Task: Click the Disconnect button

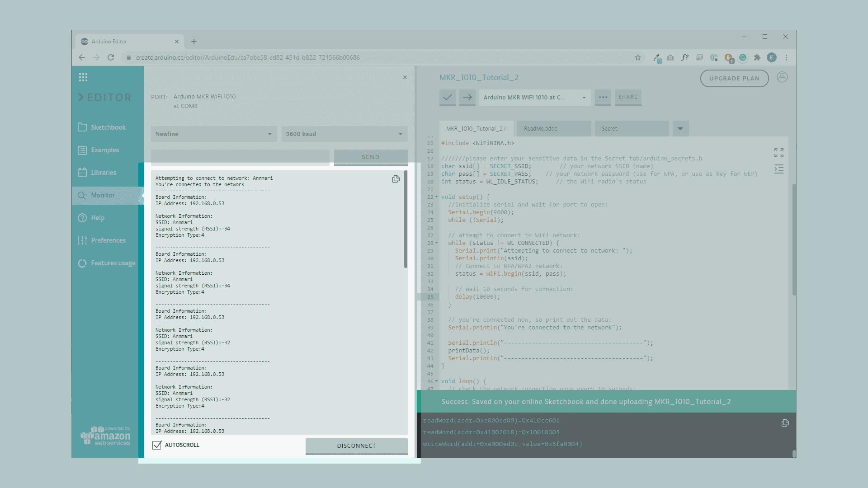Action: coord(356,446)
